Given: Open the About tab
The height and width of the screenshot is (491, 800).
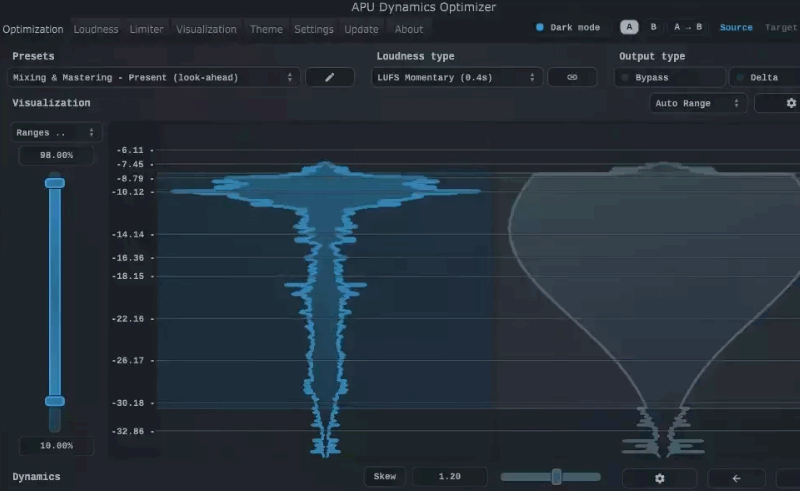Looking at the screenshot, I should pos(409,29).
